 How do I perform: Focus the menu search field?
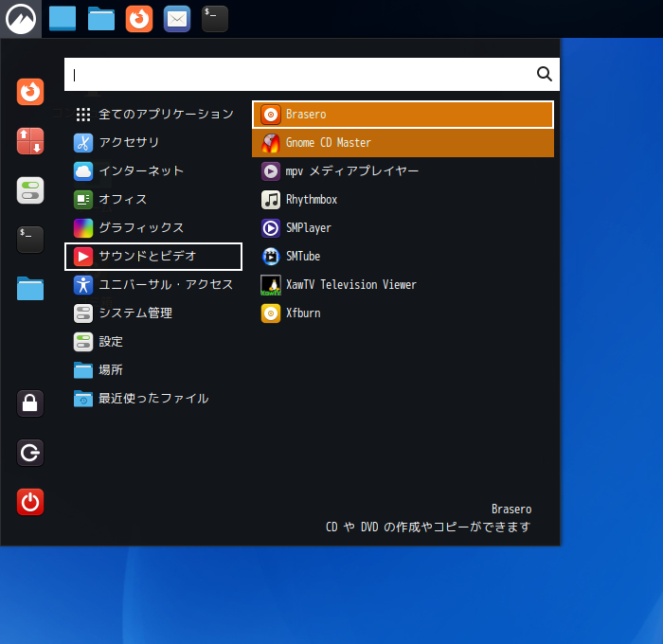[x=312, y=75]
